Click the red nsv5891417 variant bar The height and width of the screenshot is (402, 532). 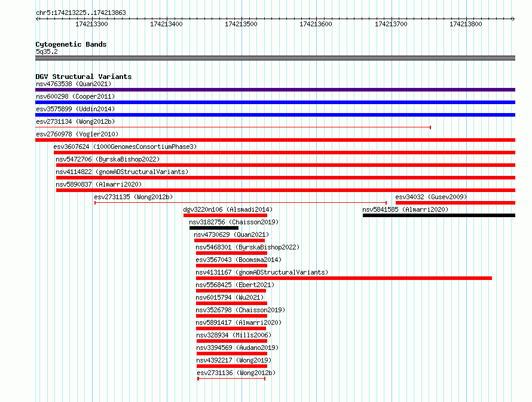[231, 328]
